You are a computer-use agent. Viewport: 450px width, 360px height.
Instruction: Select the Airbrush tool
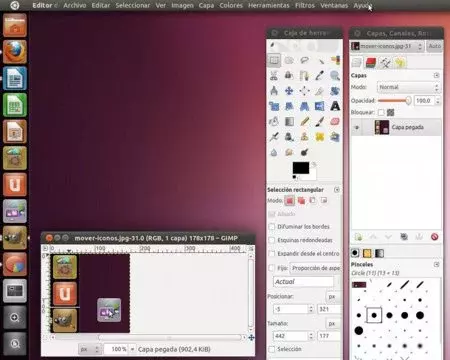pos(274,137)
